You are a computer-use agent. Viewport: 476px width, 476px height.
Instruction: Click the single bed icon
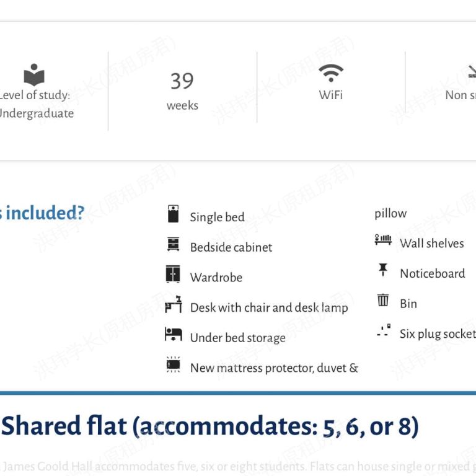click(x=173, y=214)
